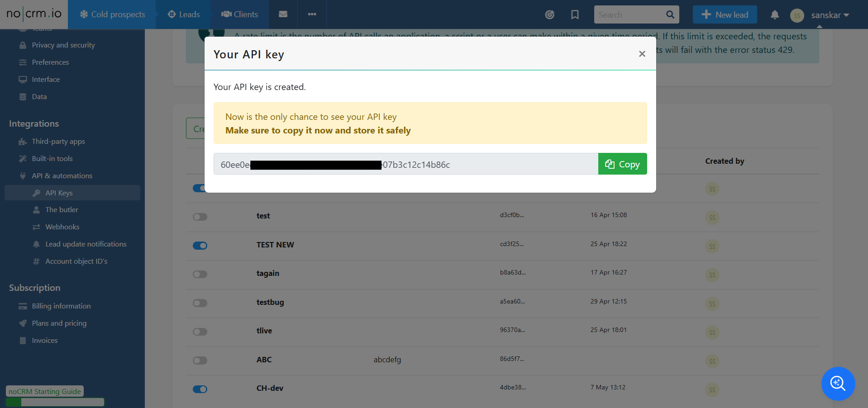Click the Billing card icon
Image resolution: width=868 pixels, height=408 pixels.
[23, 306]
